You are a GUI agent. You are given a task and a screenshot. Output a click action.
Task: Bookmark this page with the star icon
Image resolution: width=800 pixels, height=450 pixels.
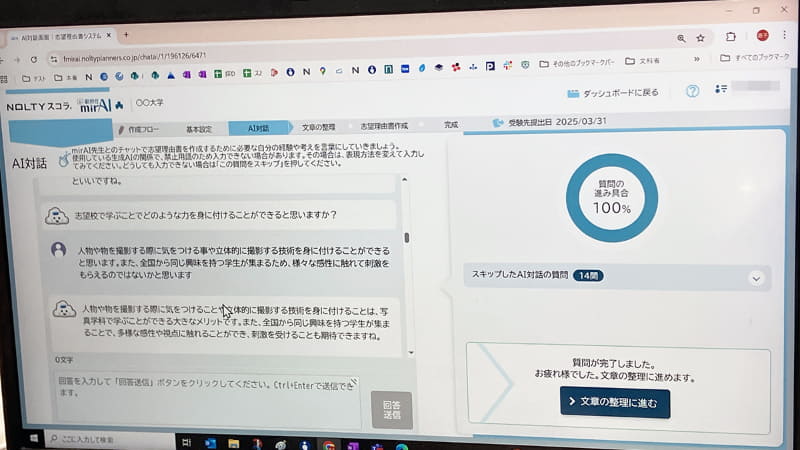[x=701, y=38]
